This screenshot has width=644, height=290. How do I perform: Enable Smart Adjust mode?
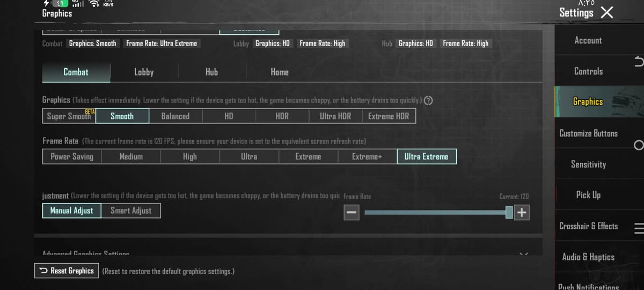(x=131, y=211)
